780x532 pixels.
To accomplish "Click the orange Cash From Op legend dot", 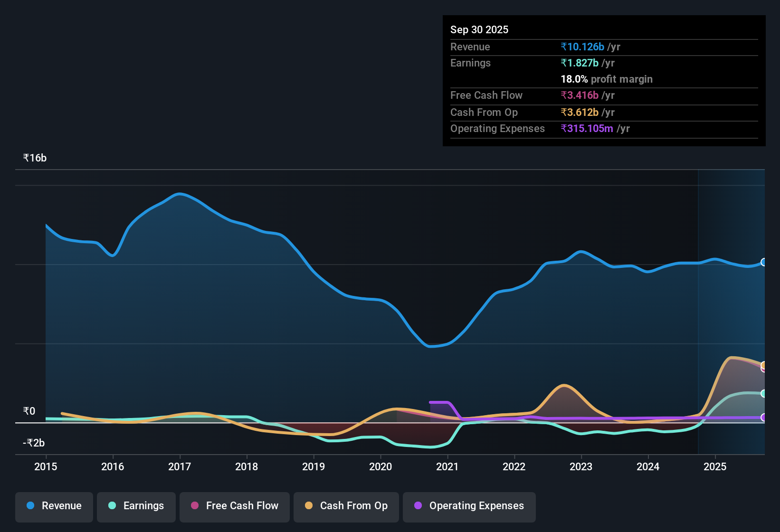I will pyautogui.click(x=309, y=506).
